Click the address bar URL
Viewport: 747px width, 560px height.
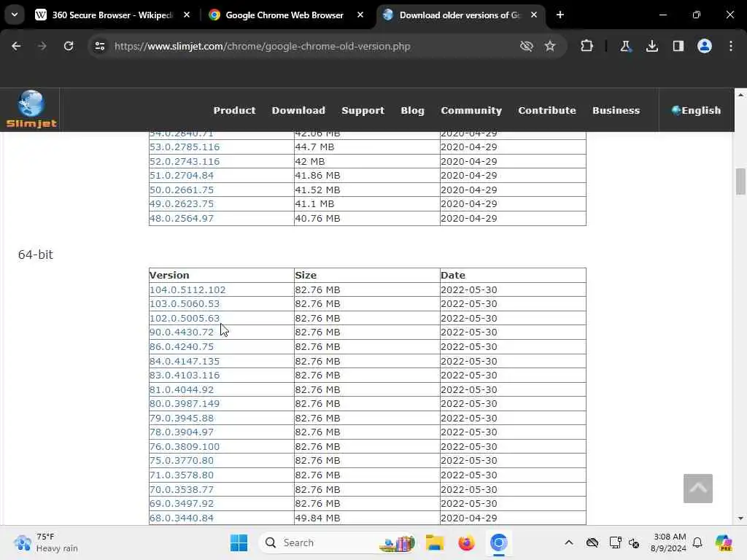pyautogui.click(x=263, y=46)
